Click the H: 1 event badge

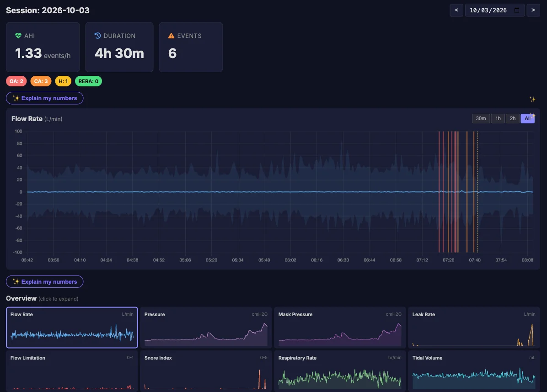63,81
